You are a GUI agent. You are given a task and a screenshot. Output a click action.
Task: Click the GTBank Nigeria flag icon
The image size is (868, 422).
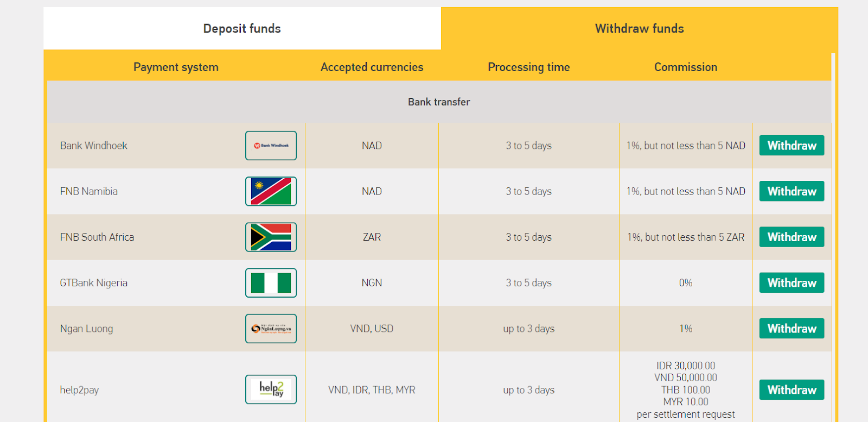pos(271,283)
